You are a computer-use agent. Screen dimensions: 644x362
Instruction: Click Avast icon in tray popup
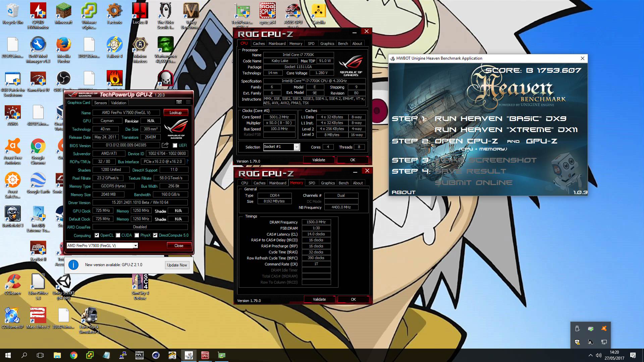click(604, 328)
